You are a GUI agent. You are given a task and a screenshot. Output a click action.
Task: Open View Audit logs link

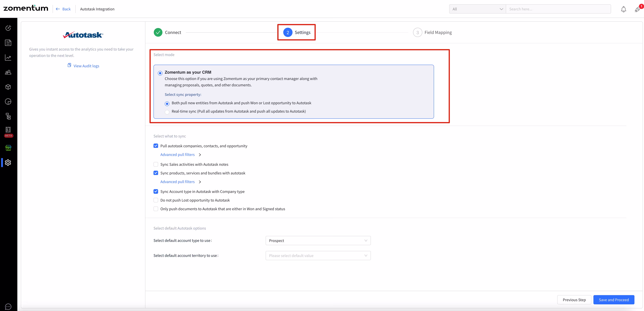pyautogui.click(x=86, y=66)
